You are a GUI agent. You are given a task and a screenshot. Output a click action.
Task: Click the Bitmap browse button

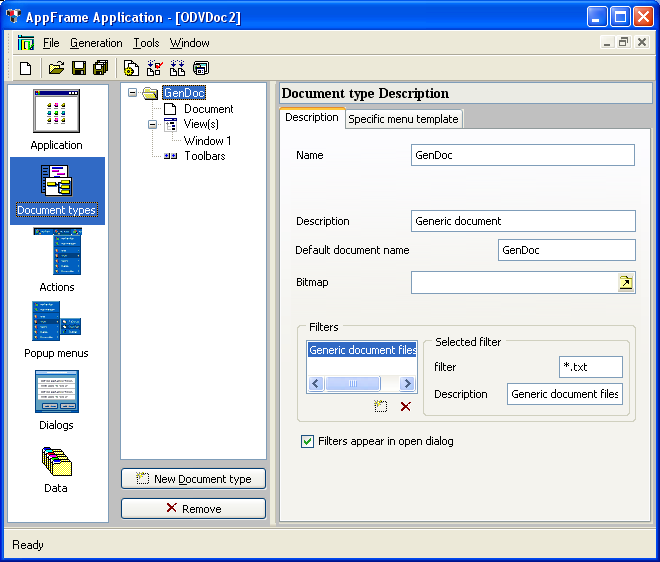[625, 283]
